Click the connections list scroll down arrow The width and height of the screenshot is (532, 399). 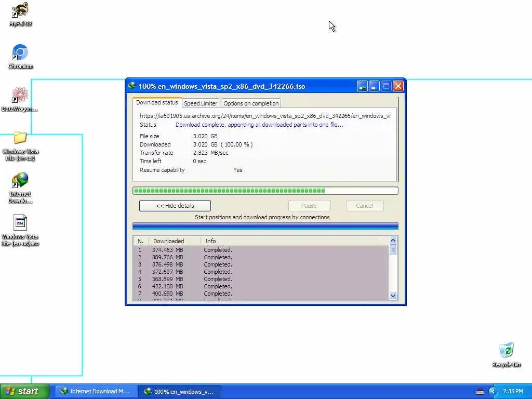pyautogui.click(x=393, y=296)
